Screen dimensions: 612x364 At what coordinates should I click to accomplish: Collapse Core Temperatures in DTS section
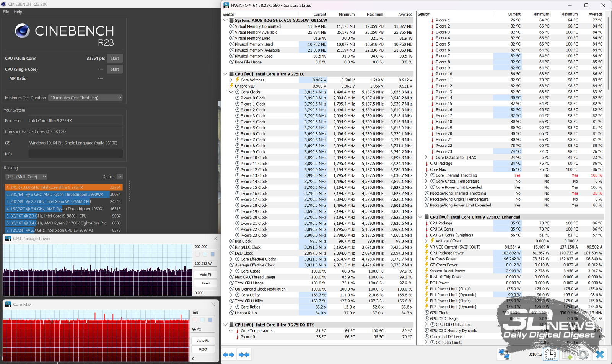231,331
